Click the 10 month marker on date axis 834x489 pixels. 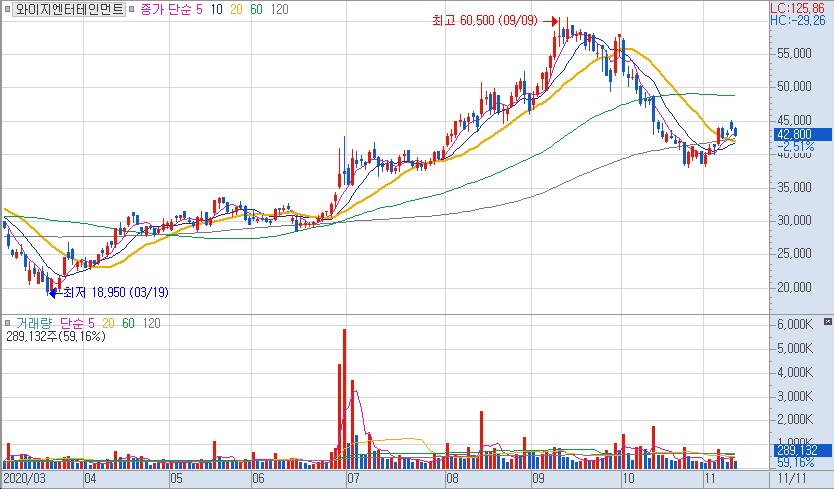[x=628, y=478]
